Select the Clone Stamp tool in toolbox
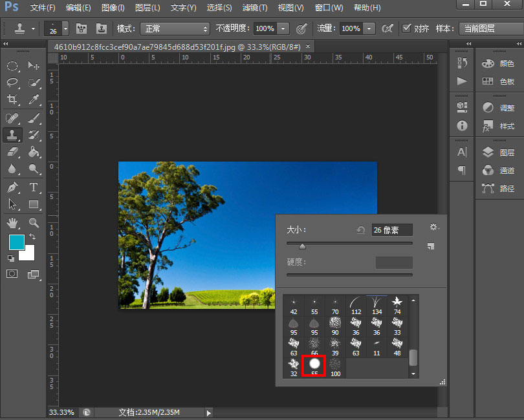This screenshot has width=524, height=420. click(x=13, y=135)
